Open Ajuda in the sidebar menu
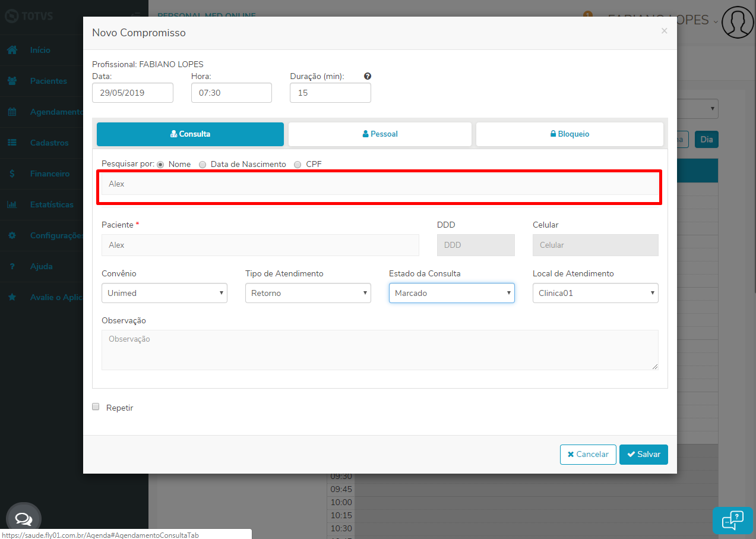 [x=42, y=266]
